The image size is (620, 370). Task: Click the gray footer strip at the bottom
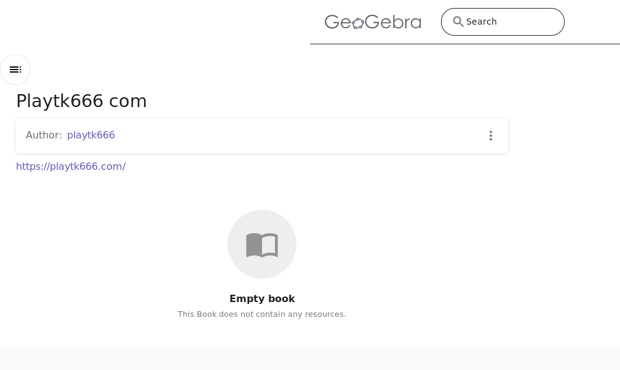(x=310, y=357)
